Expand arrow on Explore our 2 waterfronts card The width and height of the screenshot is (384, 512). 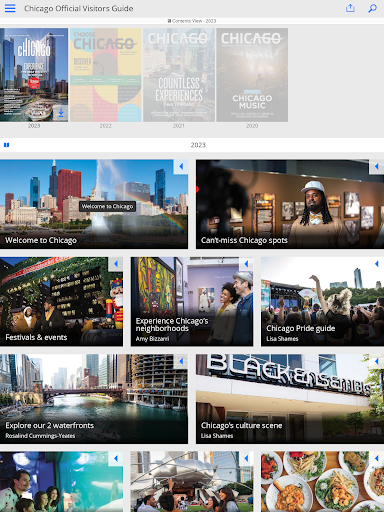181,361
